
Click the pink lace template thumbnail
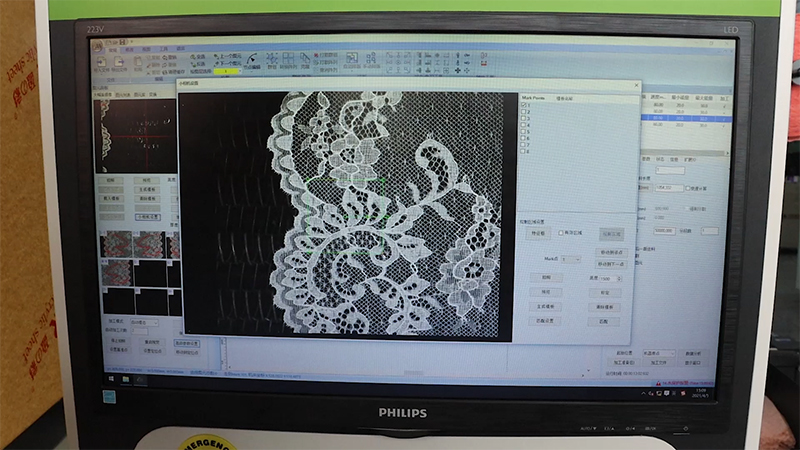point(118,244)
